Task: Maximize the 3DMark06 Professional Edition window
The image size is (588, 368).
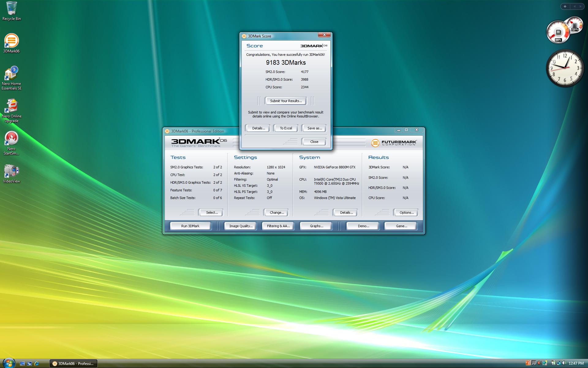Action: click(x=406, y=130)
